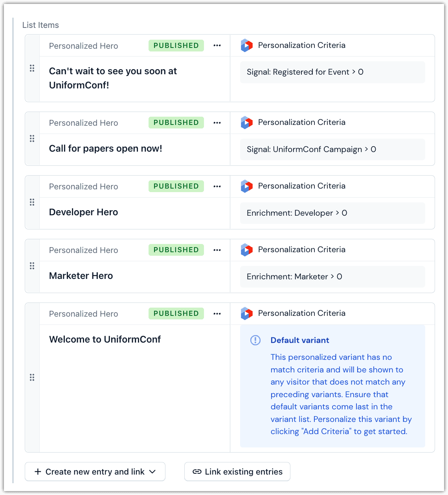Click Uniform logo icon in Marketer Hero row
Screen dimensions: 448x495
pyautogui.click(x=246, y=250)
